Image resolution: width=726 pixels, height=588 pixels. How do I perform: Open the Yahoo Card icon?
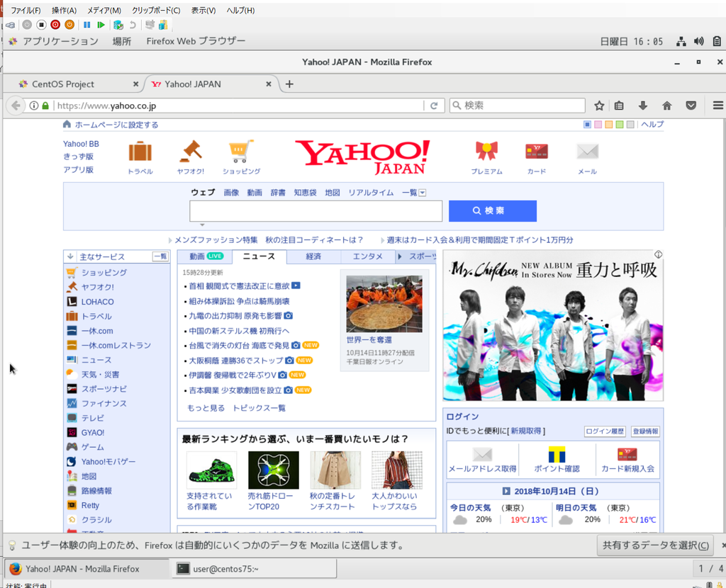click(x=537, y=152)
